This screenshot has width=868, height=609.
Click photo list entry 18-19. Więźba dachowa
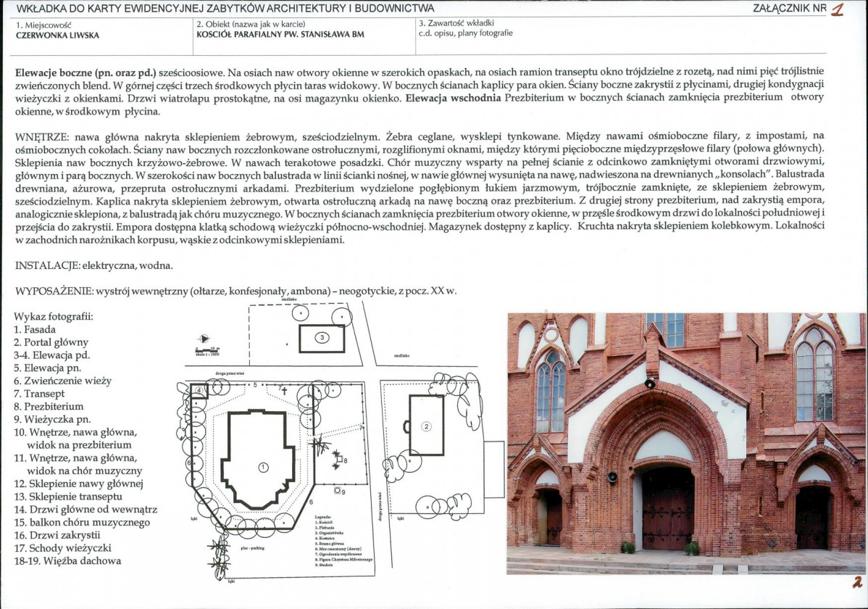coord(67,560)
